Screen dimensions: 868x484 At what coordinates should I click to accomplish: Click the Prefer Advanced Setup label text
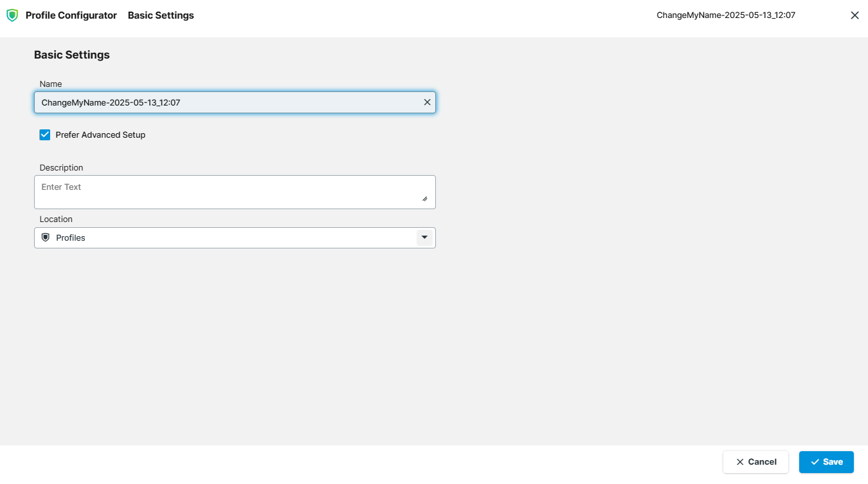(100, 135)
